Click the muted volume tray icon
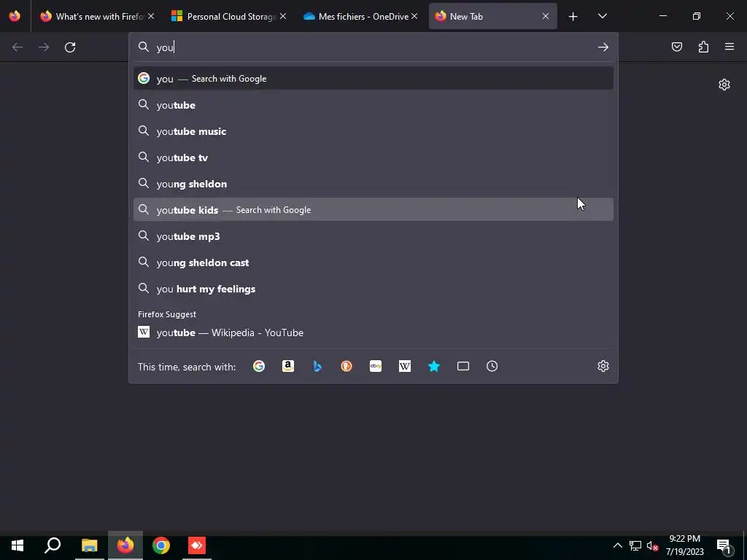 652,545
